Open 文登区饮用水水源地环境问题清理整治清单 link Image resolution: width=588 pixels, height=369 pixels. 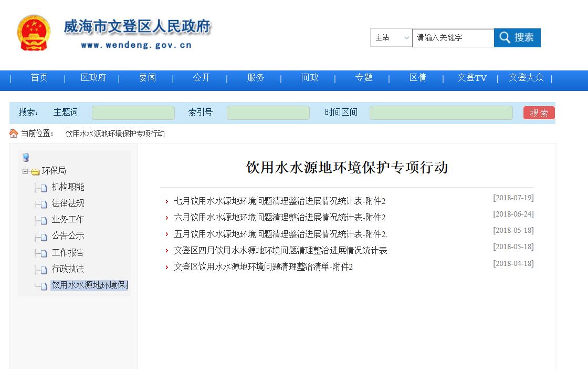(263, 266)
